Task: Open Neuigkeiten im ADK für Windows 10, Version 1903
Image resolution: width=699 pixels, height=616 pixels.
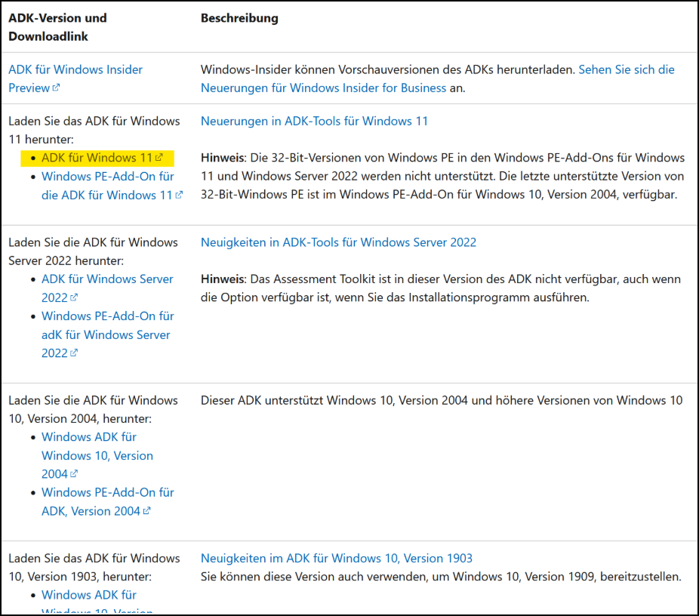Action: [336, 559]
